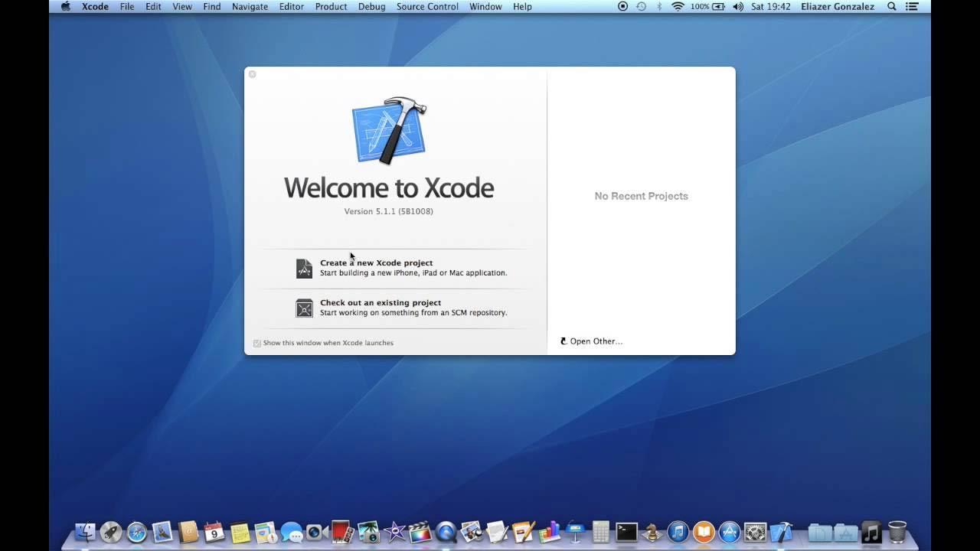980x551 pixels.
Task: Open TextEdit from the dock
Action: tap(498, 532)
